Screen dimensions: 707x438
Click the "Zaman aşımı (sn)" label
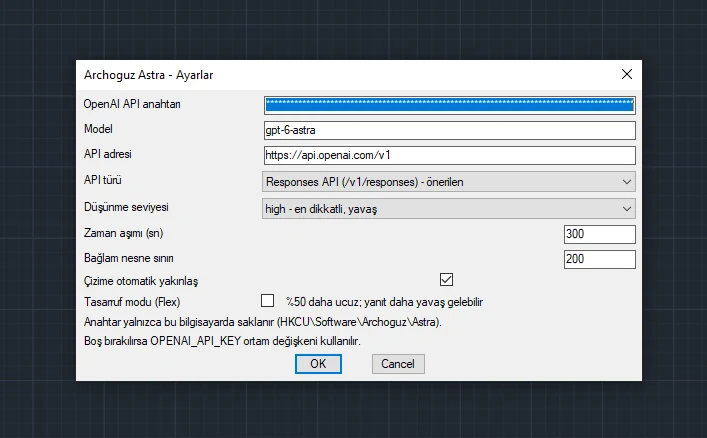tap(124, 233)
